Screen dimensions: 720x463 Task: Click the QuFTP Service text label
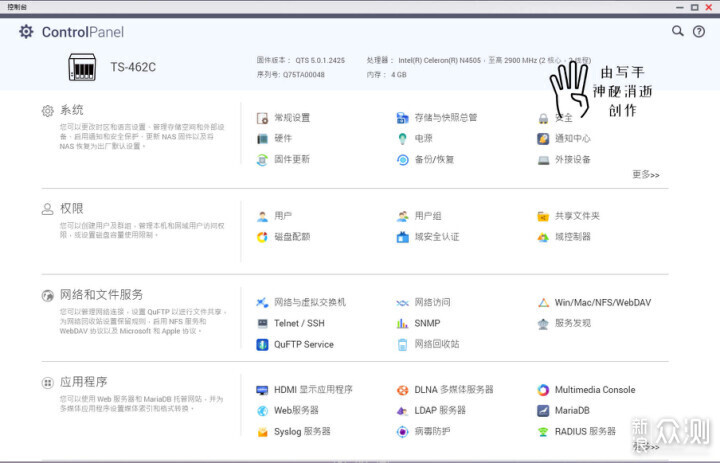(x=304, y=344)
